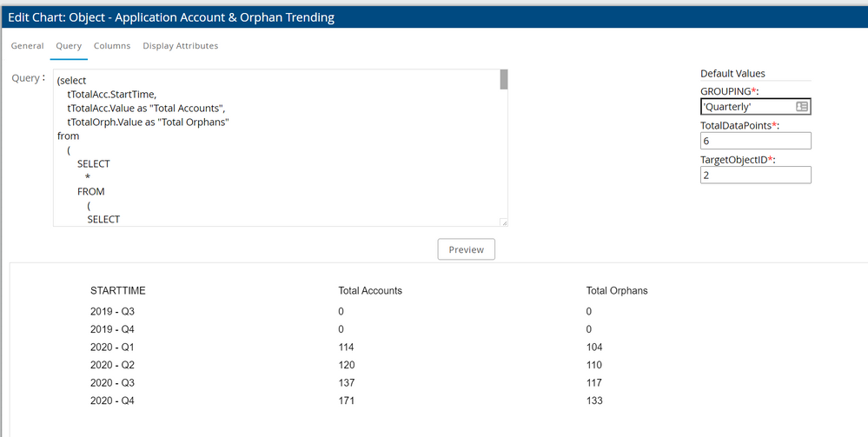Viewport: 868px width, 437px height.
Task: Go to the Display Attributes tab
Action: point(180,46)
